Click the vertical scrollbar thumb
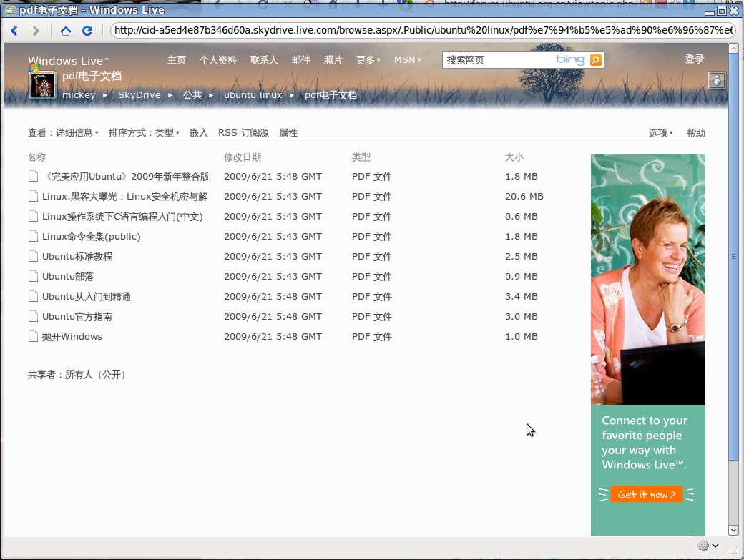Image resolution: width=744 pixels, height=560 pixels. coord(733,256)
